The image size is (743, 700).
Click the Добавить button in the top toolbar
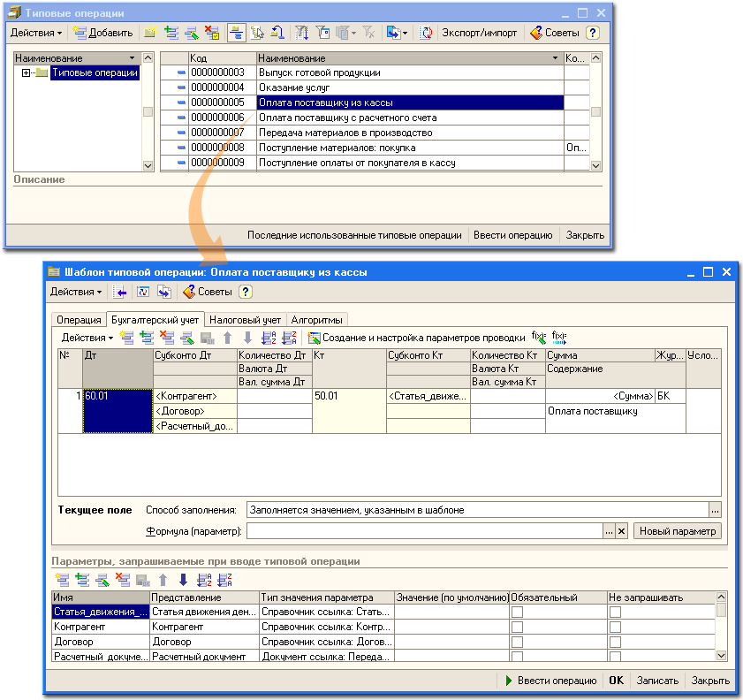(102, 33)
